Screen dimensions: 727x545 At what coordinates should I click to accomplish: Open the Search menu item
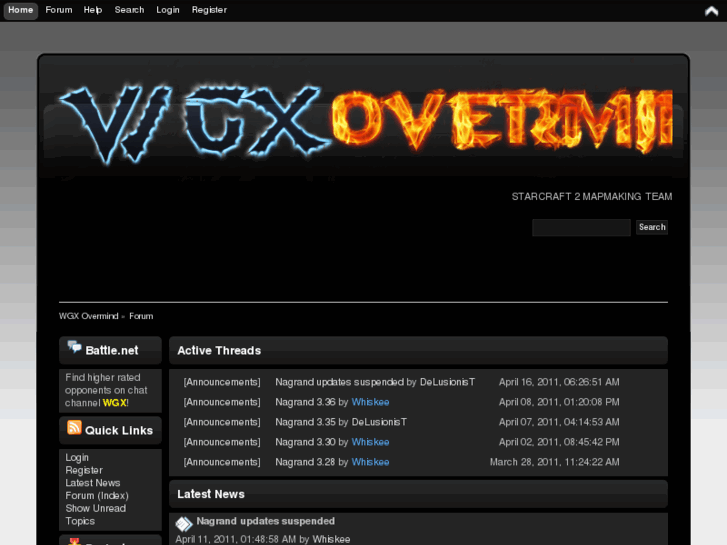tap(129, 10)
